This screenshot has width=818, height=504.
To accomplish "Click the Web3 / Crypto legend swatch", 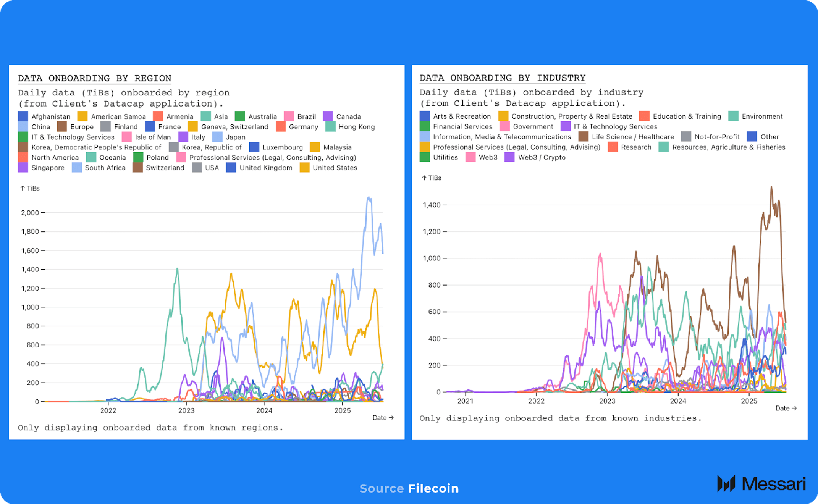I will point(509,157).
